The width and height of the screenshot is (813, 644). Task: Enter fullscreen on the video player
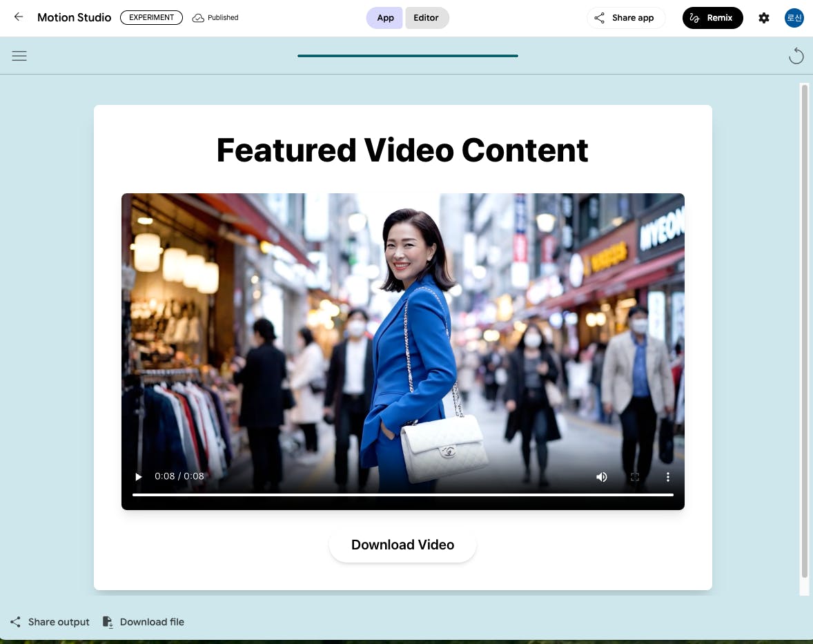pos(635,476)
